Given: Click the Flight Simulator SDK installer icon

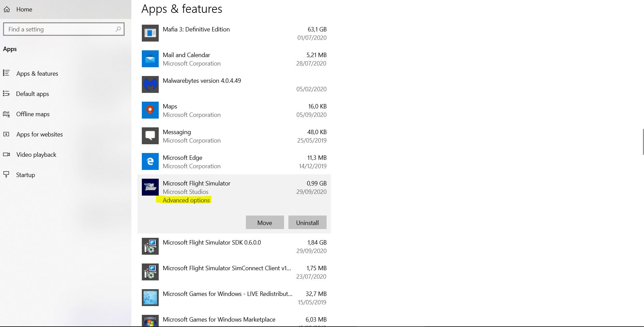Looking at the screenshot, I should 150,246.
